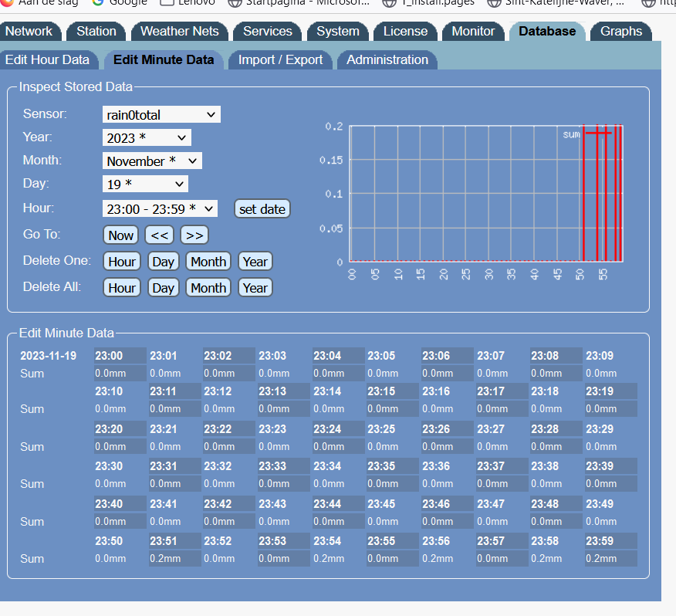Viewport: 676px width, 616px height.
Task: Switch to the Graphs tab
Action: 621,32
